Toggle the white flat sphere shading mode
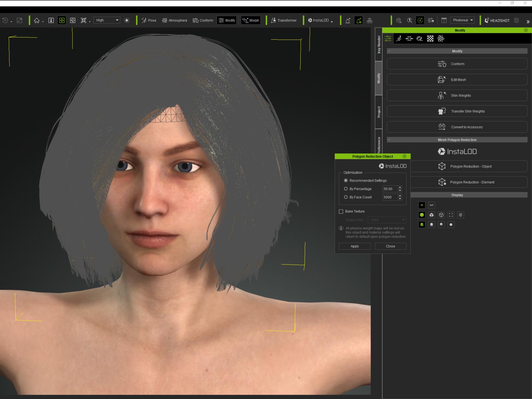532x399 pixels. point(451,225)
